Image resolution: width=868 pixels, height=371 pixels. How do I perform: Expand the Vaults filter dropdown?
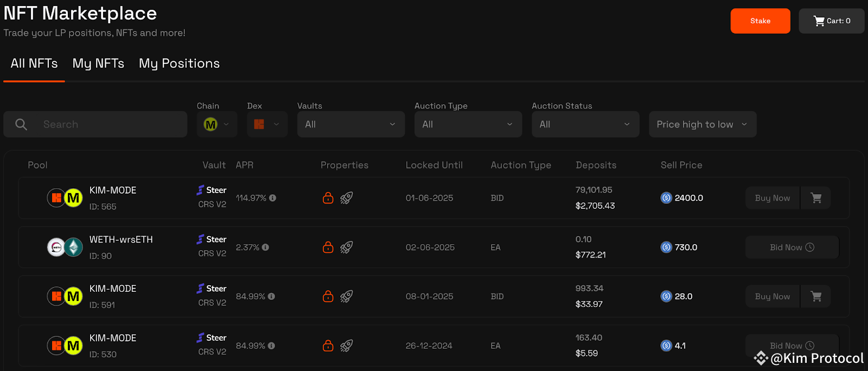[351, 124]
